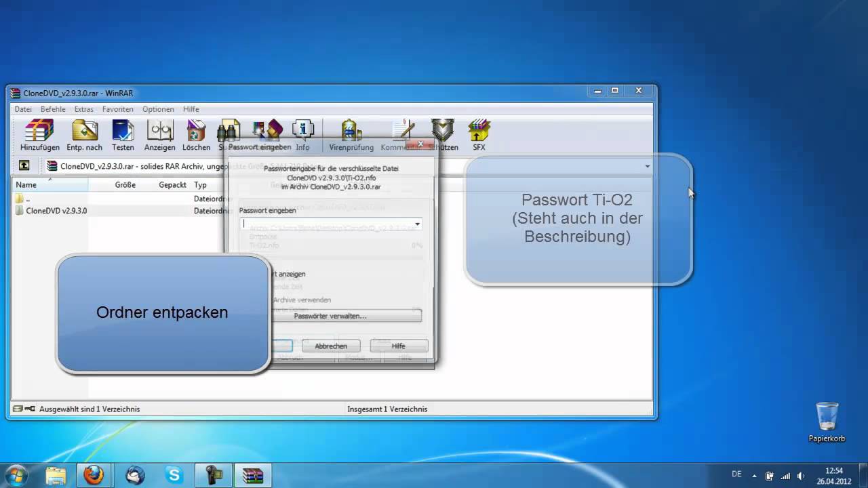Click 'Ausgewählt sind 1 Verzeichnis' status text

click(x=90, y=409)
